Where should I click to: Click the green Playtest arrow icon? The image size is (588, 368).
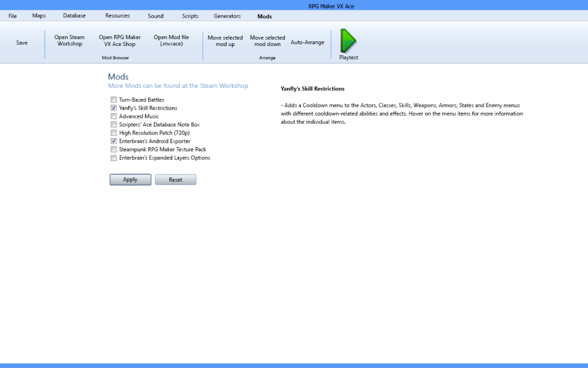pyautogui.click(x=348, y=41)
